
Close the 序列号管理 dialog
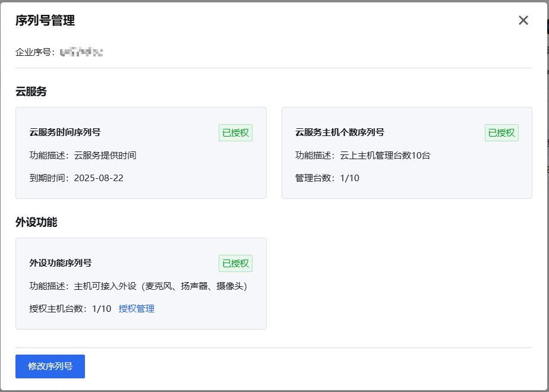[523, 20]
